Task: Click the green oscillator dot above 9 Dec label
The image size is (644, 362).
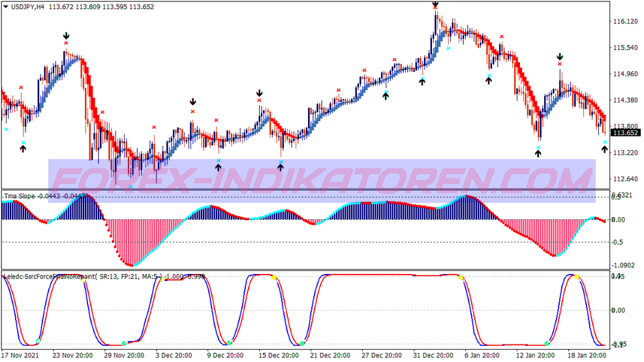Action: click(229, 342)
